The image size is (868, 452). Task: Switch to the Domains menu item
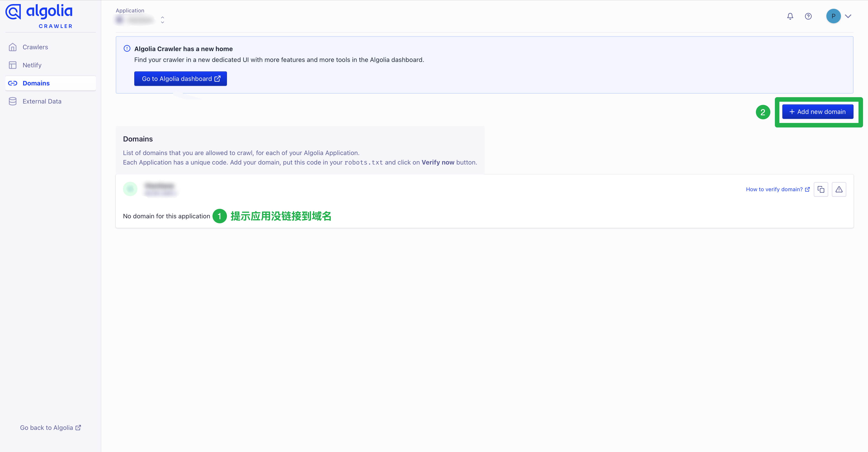(x=36, y=83)
